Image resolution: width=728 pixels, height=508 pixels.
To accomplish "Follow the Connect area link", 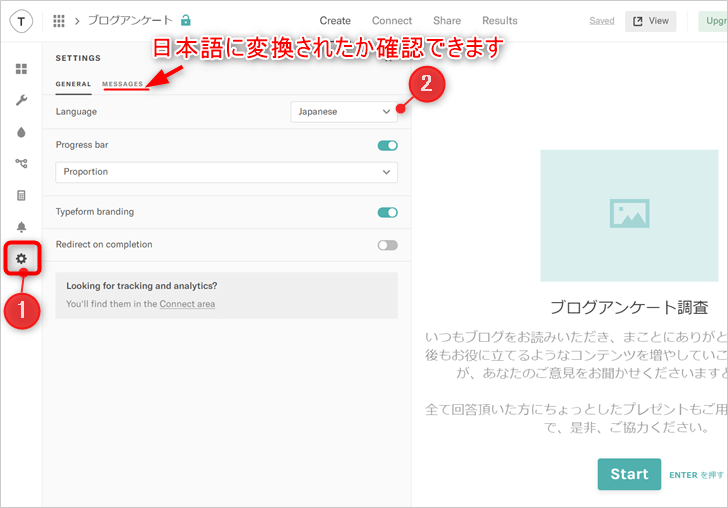I will (187, 304).
